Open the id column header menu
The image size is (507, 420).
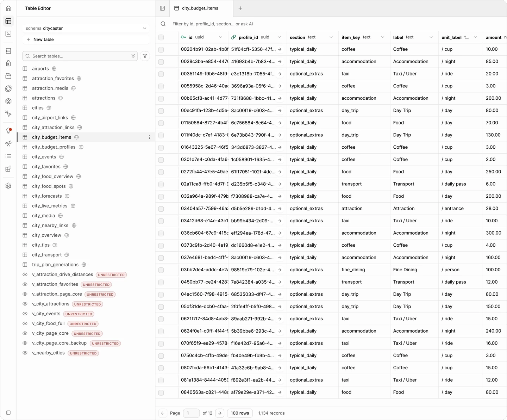[x=221, y=37]
